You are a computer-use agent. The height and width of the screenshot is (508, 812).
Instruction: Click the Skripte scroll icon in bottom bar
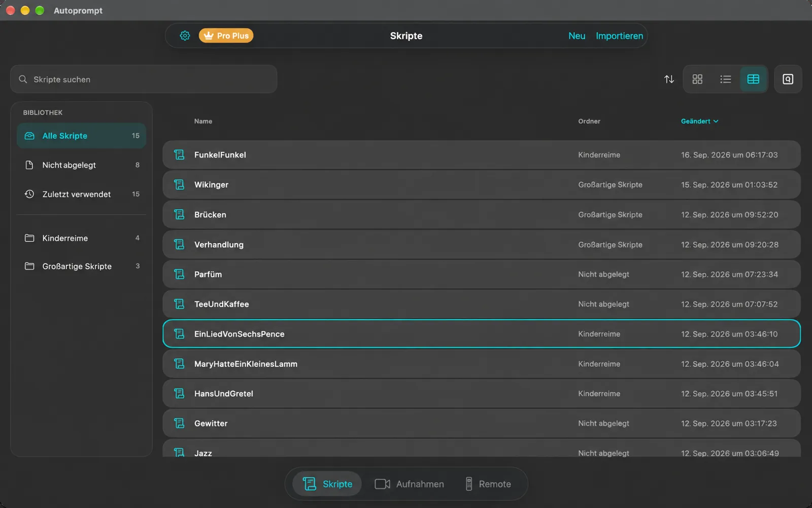tap(309, 484)
